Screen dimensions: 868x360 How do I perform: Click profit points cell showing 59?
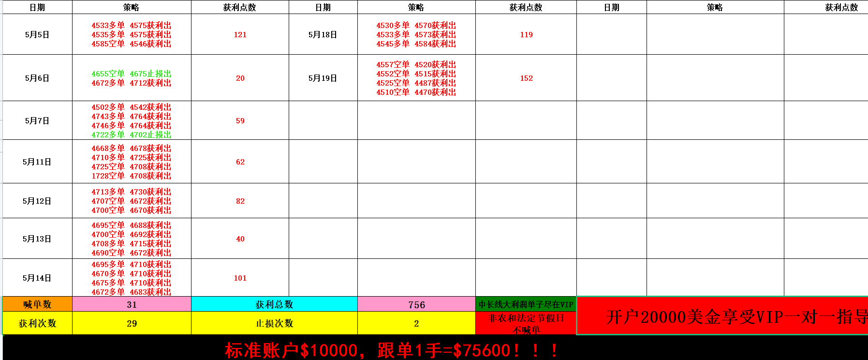240,120
